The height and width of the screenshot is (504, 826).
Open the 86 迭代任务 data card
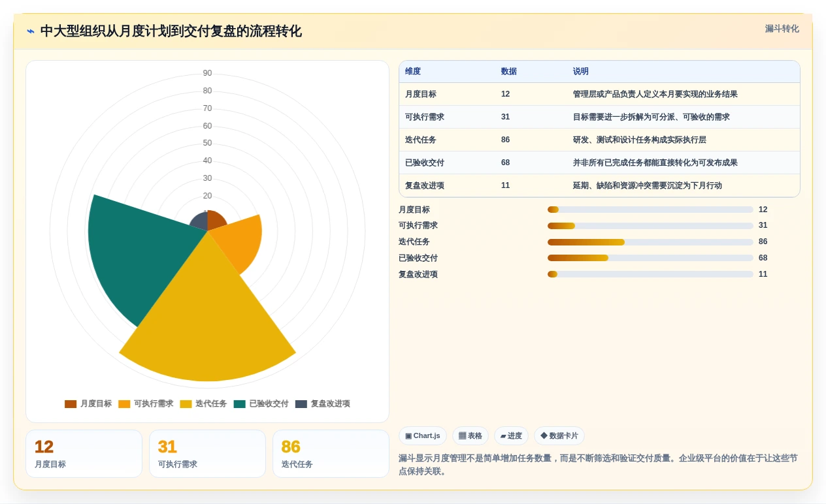331,454
